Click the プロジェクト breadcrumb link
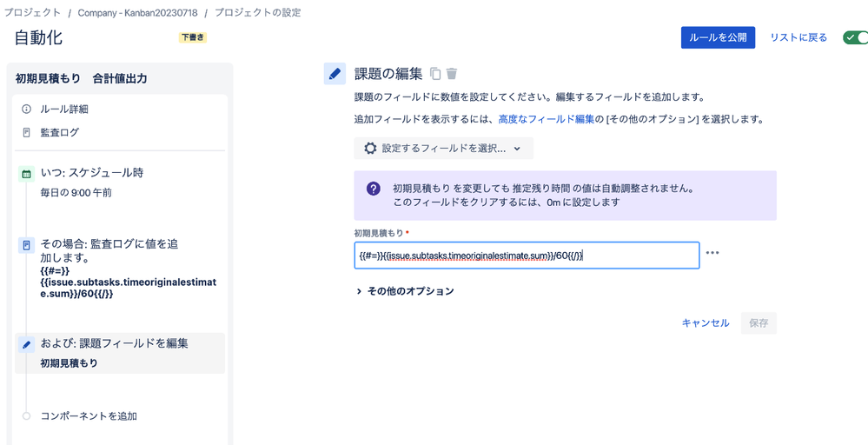This screenshot has width=868, height=445. 33,12
